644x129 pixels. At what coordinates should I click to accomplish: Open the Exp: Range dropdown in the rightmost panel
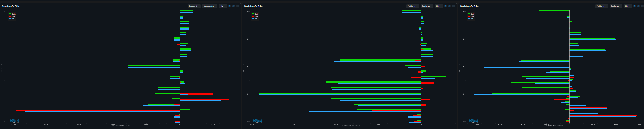pos(616,6)
